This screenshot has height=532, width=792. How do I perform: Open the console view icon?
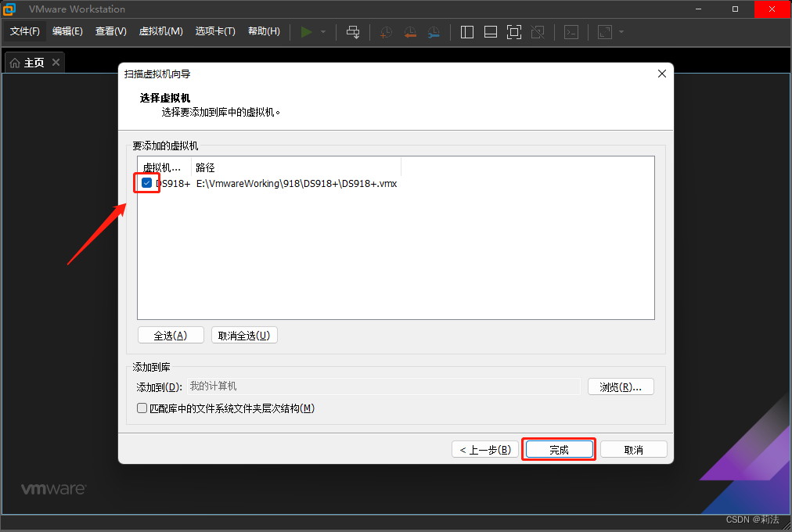pyautogui.click(x=571, y=32)
